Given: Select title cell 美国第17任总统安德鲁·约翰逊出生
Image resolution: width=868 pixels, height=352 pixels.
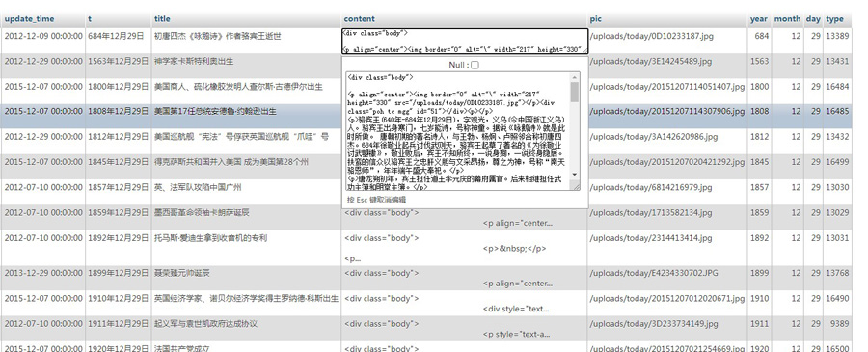Looking at the screenshot, I should click(x=215, y=111).
